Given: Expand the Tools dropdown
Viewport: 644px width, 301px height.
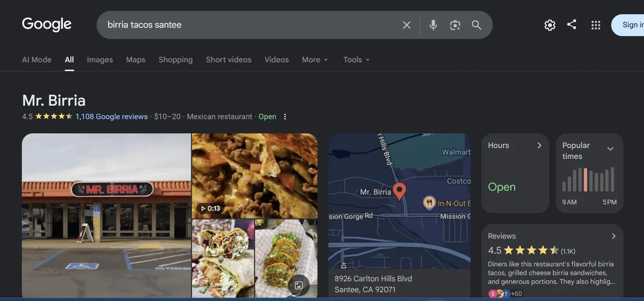Looking at the screenshot, I should (x=356, y=60).
